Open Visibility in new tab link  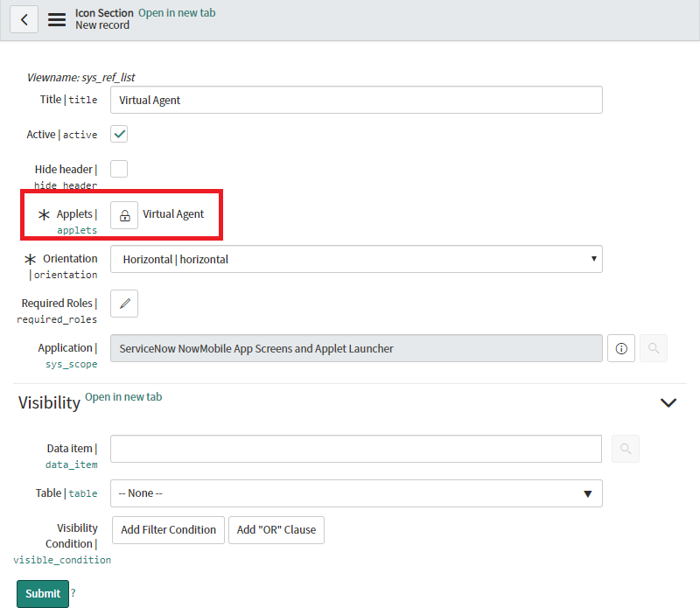pos(123,397)
